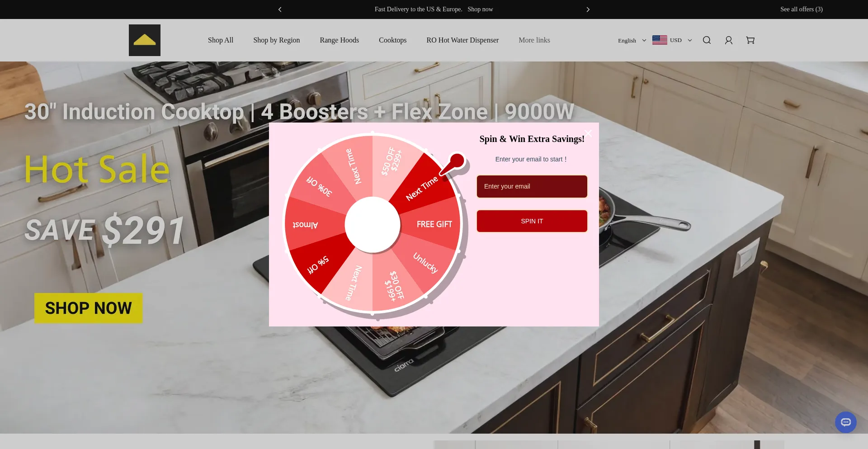Open the shopping cart icon
868x449 pixels.
tap(750, 40)
